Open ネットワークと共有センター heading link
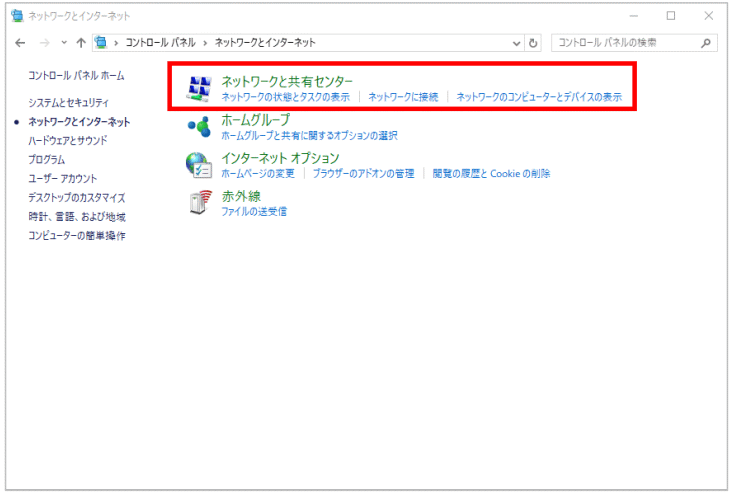 pos(286,81)
